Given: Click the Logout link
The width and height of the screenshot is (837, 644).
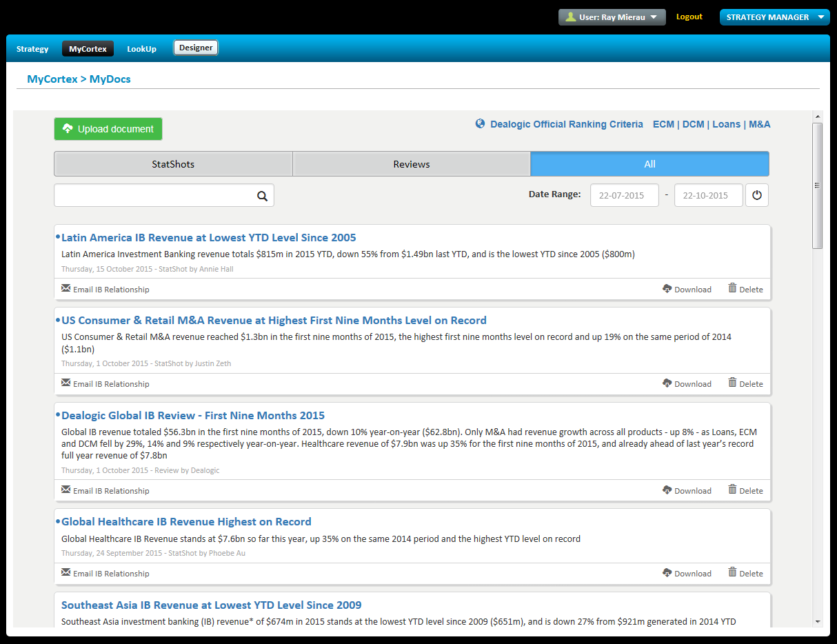Looking at the screenshot, I should click(689, 17).
